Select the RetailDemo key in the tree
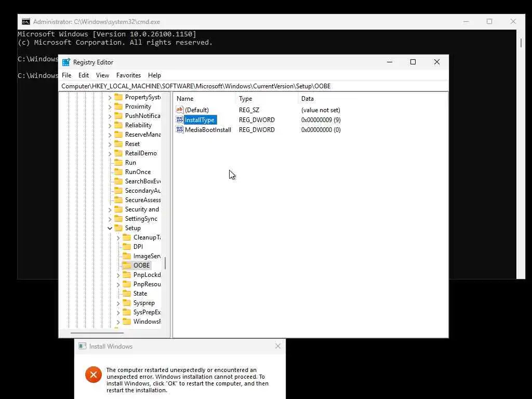 141,153
